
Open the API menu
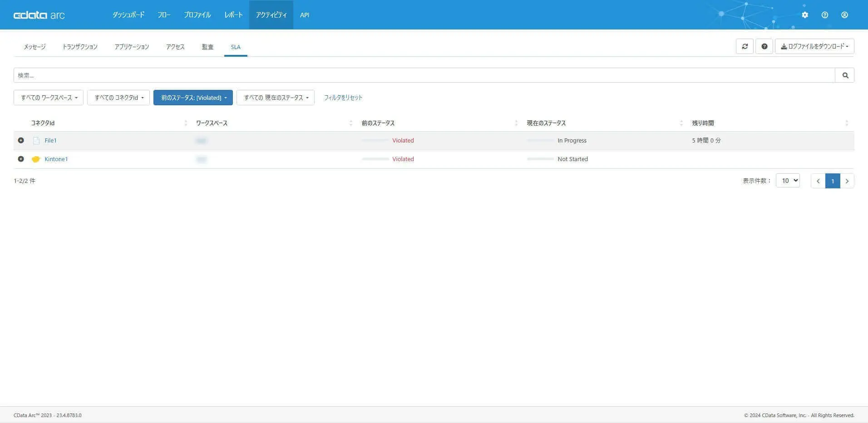tap(305, 15)
